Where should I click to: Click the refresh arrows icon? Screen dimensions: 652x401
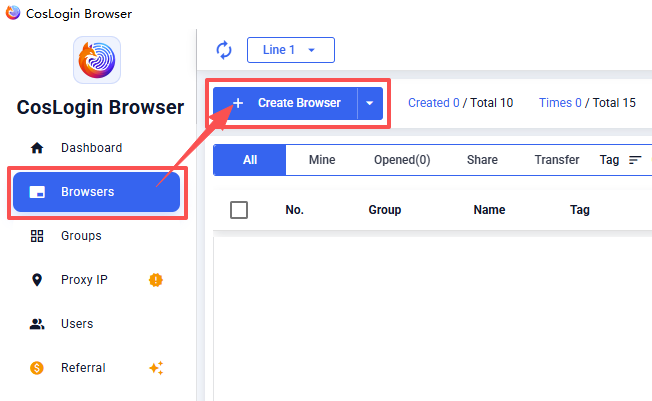224,50
